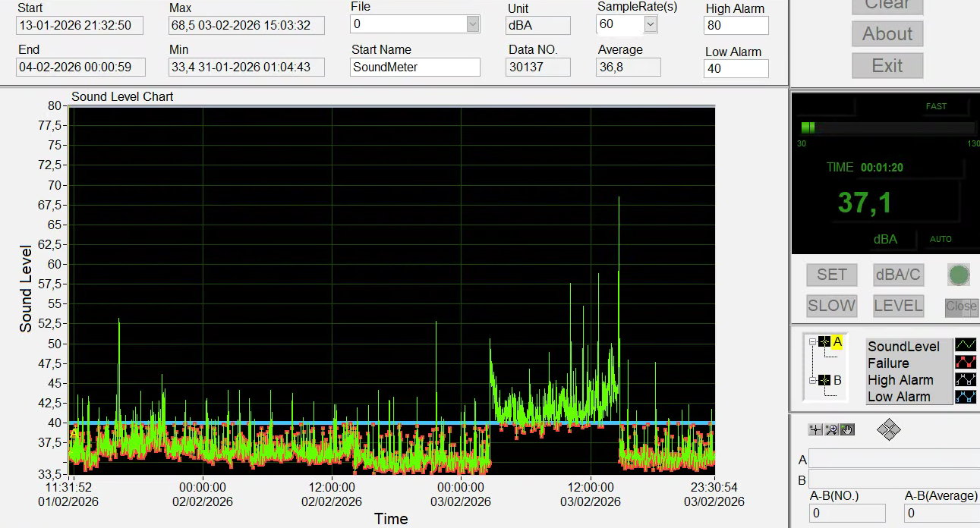Select the hand pan tool
The width and height of the screenshot is (980, 528).
coord(847,429)
